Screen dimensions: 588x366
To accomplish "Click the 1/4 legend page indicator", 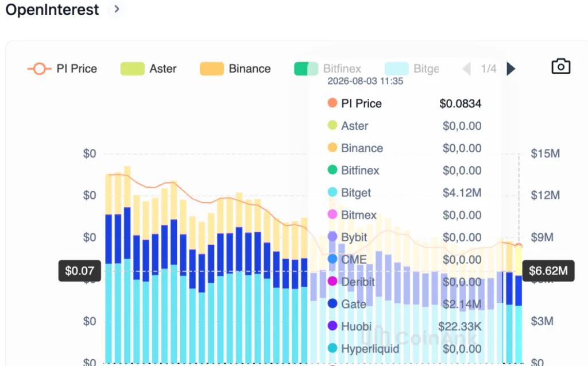I will (489, 69).
